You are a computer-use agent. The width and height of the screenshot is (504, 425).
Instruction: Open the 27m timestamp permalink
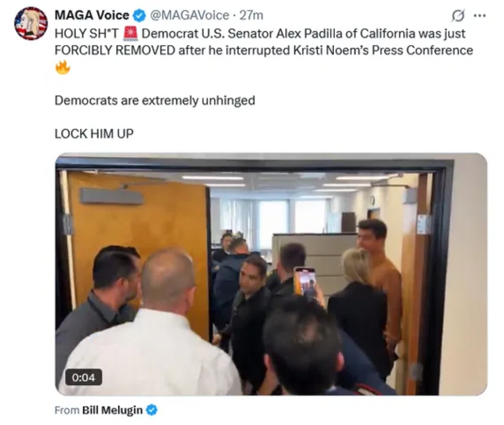pyautogui.click(x=252, y=15)
